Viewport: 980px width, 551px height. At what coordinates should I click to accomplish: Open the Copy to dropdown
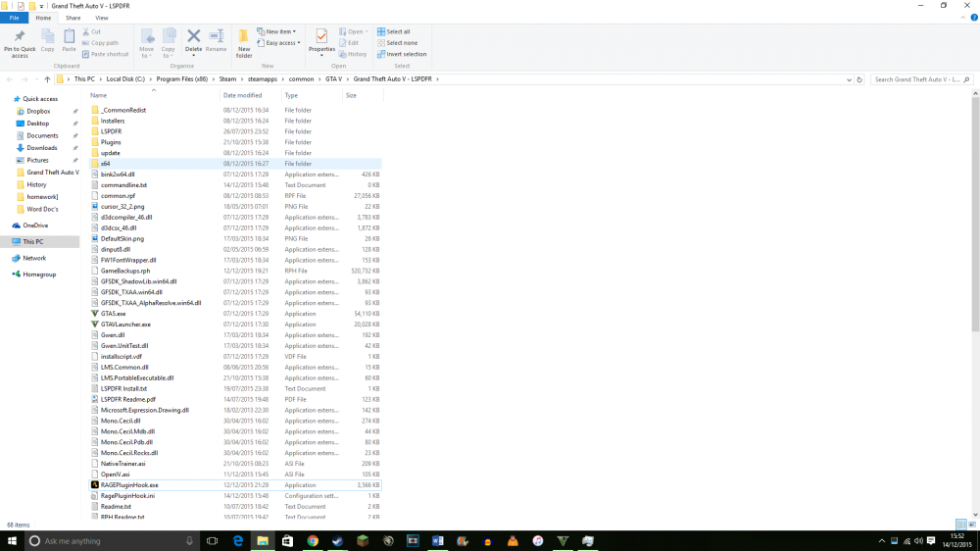click(169, 44)
